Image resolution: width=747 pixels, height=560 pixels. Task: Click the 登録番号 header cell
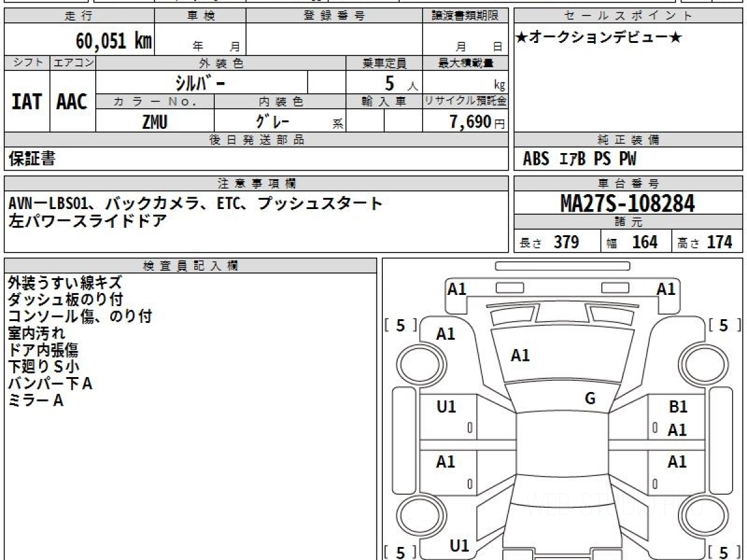pyautogui.click(x=334, y=16)
